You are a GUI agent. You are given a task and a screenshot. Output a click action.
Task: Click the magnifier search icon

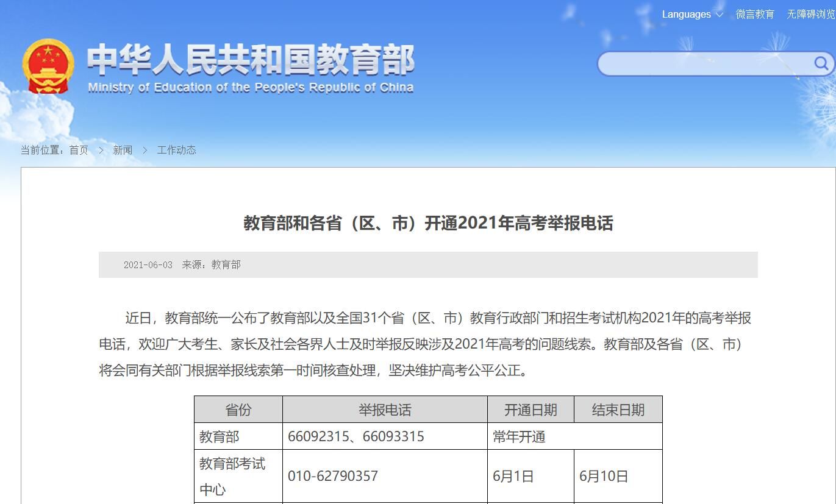click(x=821, y=63)
